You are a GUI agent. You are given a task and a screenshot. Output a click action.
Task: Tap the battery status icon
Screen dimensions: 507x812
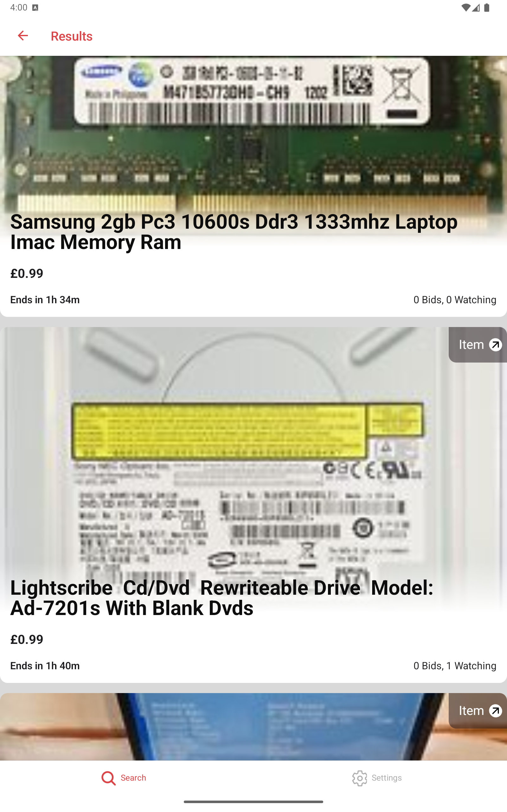click(x=486, y=8)
